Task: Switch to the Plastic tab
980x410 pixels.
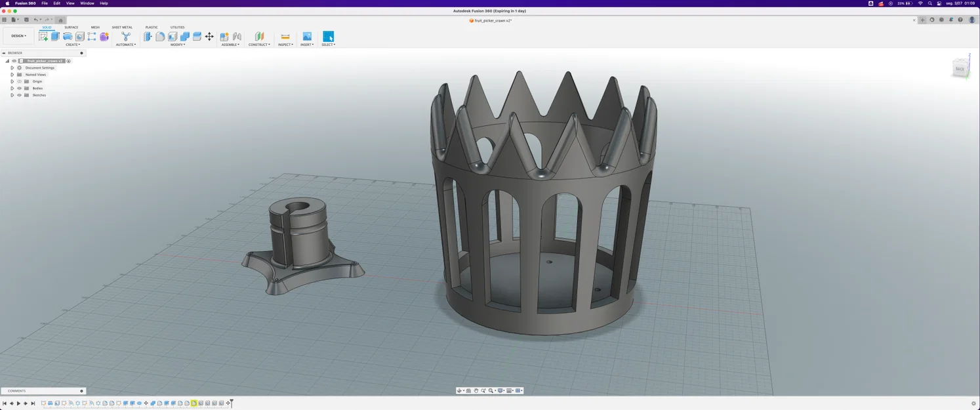Action: [x=152, y=28]
